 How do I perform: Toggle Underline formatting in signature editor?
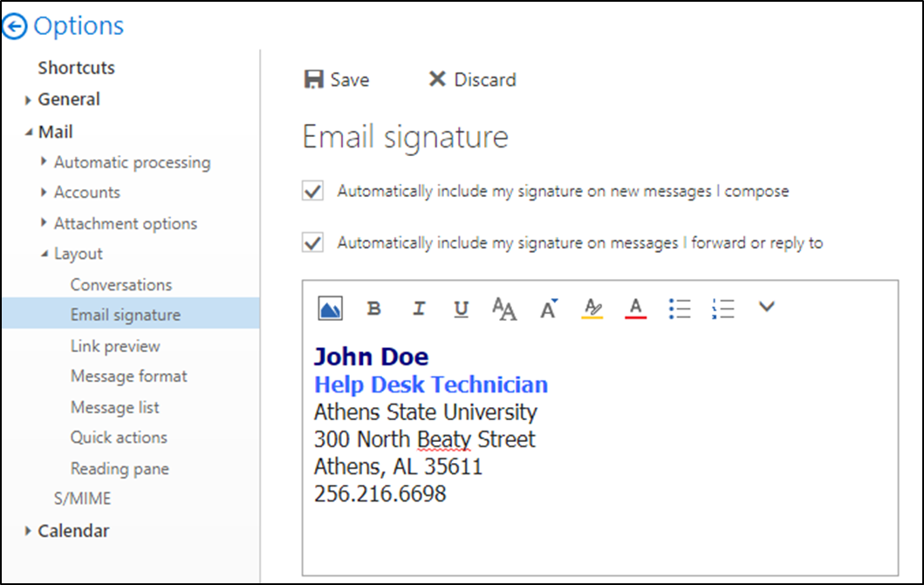coord(462,308)
